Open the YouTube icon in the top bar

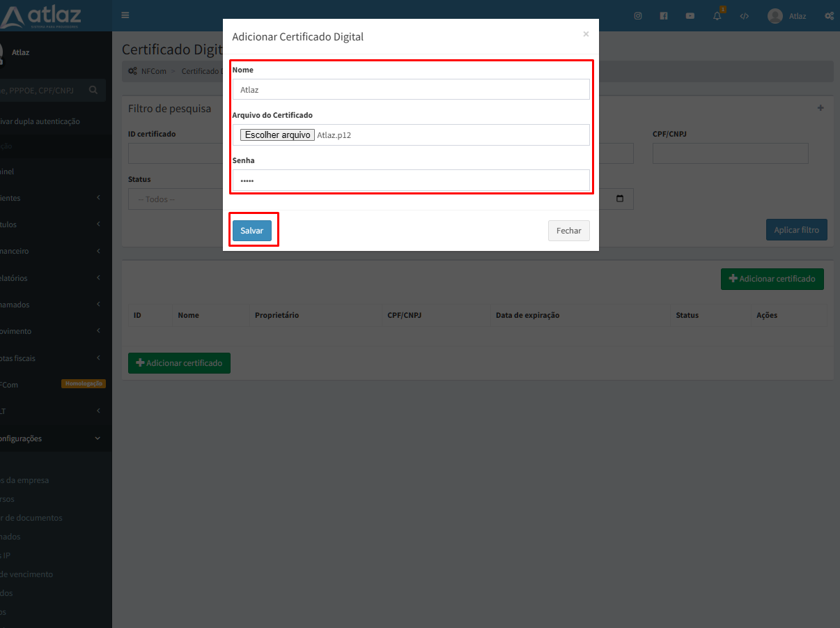tap(690, 15)
